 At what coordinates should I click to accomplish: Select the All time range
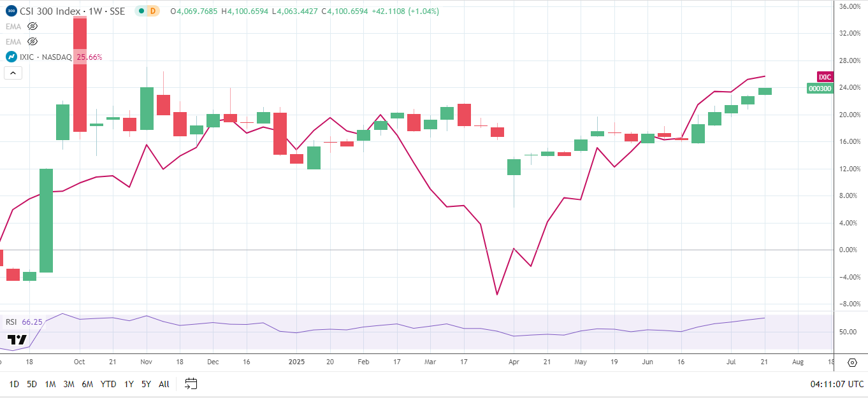tap(164, 384)
